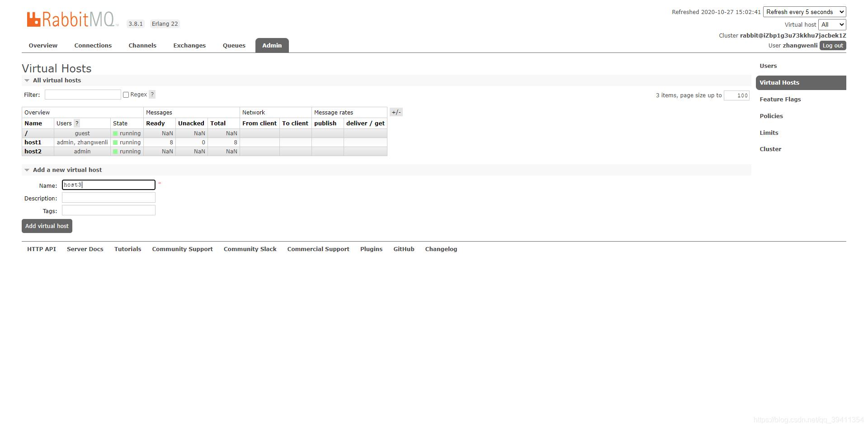
Task: Collapse the Add a new virtual host section
Action: (x=67, y=170)
